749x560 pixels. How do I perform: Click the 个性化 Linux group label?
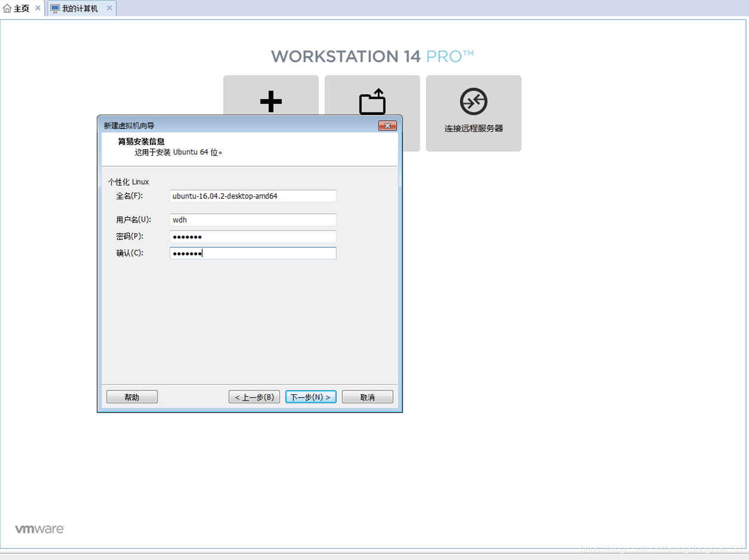128,181
